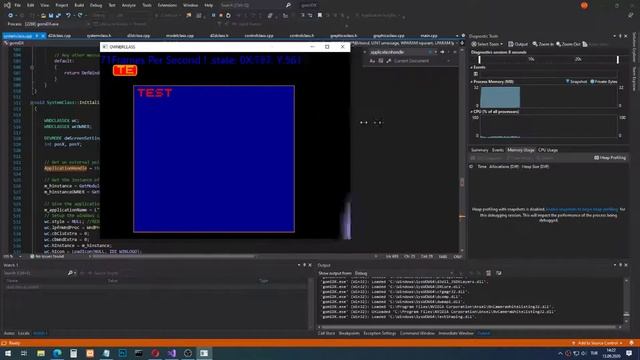Toggle regular expressions icon in find box
Image resolution: width=640 pixels, height=360 pixels.
(x=389, y=61)
